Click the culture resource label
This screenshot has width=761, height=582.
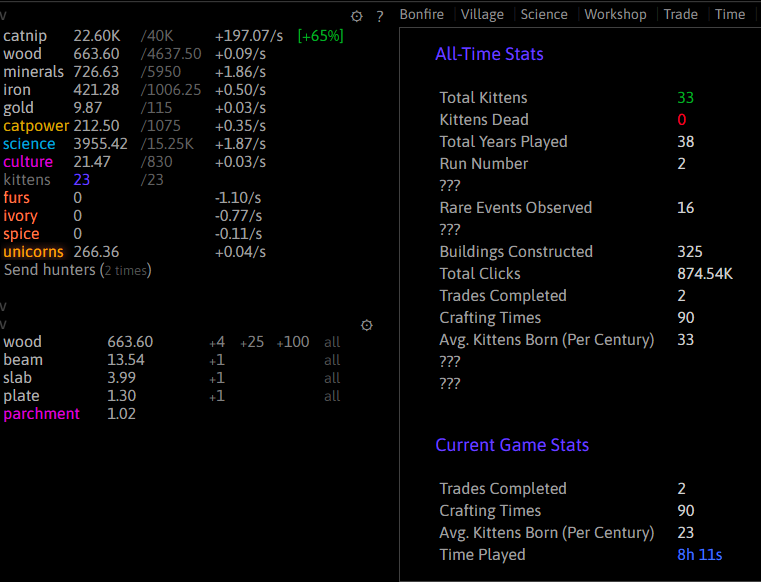(x=28, y=162)
